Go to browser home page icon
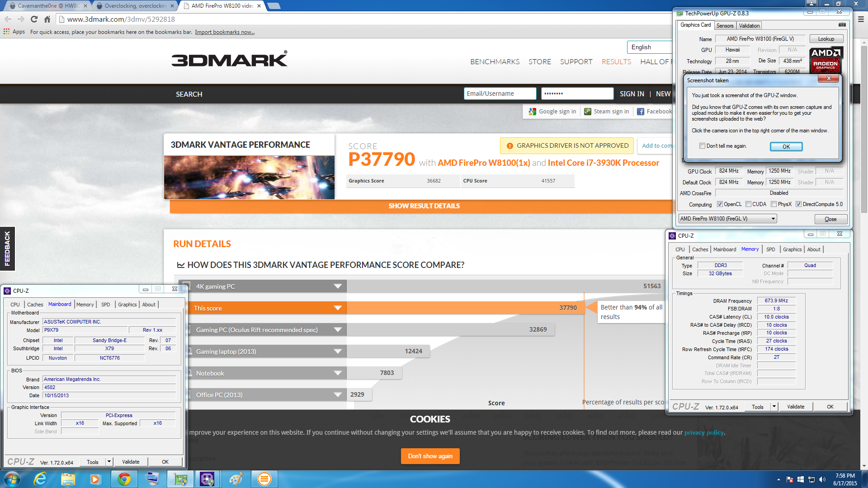Screen dimensions: 868x488 [47, 19]
